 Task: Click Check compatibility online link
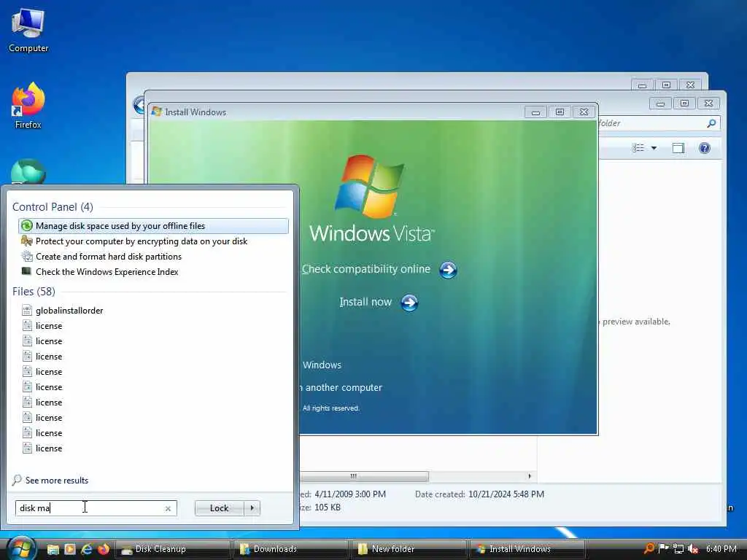coord(366,269)
